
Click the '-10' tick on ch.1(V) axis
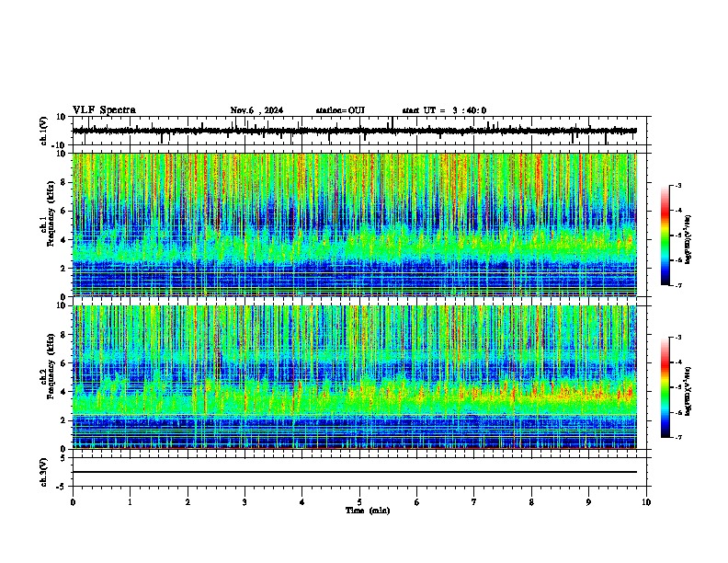(x=60, y=145)
